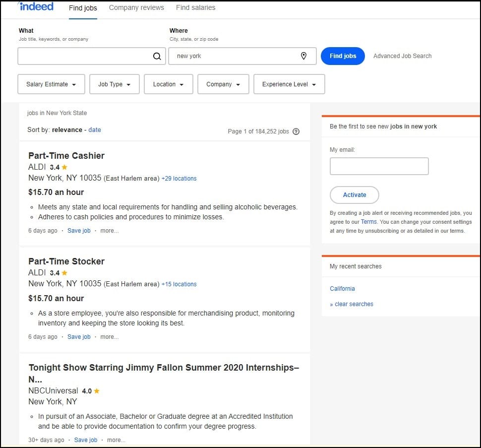
Task: Click the magnifier icon in What field
Action: [157, 56]
